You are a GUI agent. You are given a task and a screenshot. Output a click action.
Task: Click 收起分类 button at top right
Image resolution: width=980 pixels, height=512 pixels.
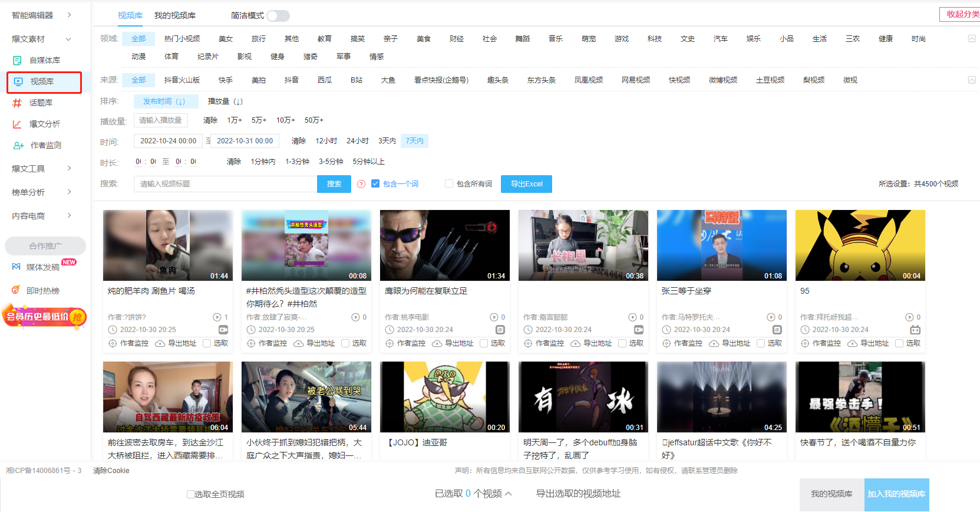coord(961,14)
